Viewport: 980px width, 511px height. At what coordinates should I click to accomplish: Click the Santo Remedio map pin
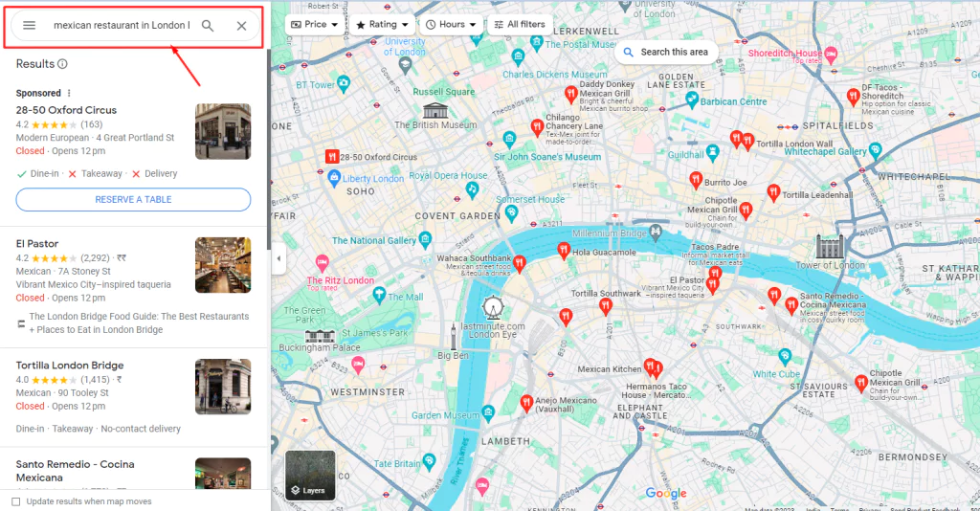791,306
